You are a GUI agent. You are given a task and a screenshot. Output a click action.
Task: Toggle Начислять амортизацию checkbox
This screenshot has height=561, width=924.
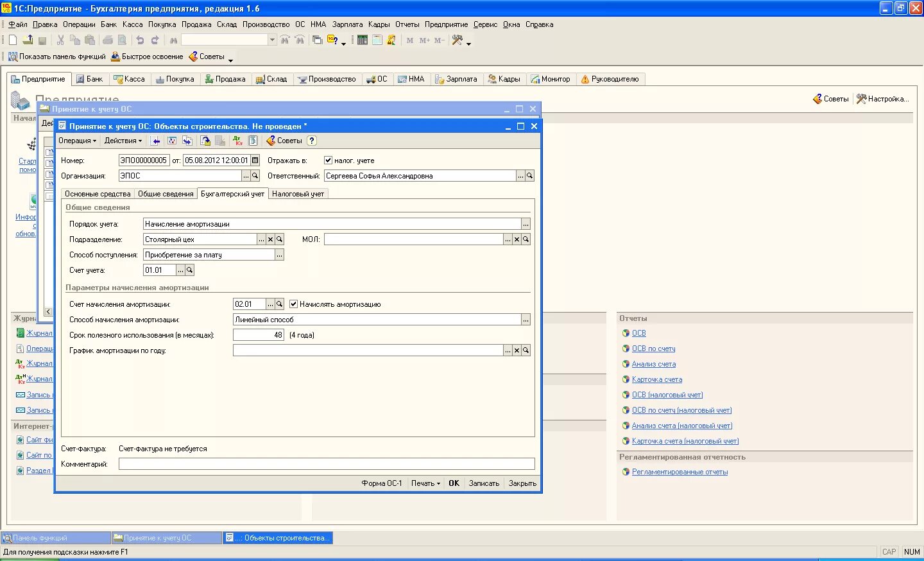tap(293, 304)
